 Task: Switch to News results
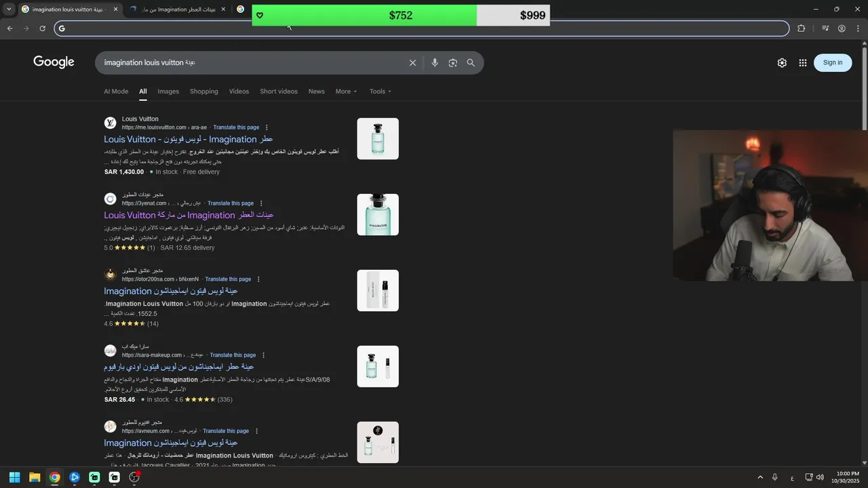pyautogui.click(x=317, y=91)
